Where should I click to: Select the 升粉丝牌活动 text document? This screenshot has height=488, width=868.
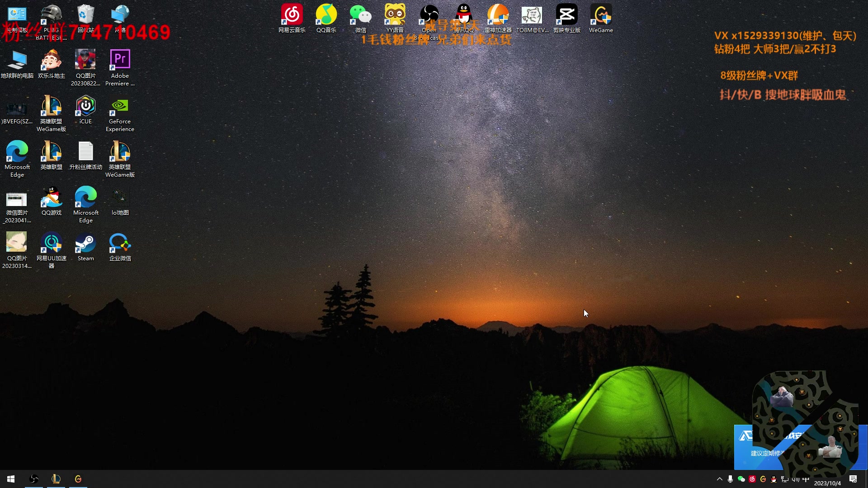86,155
